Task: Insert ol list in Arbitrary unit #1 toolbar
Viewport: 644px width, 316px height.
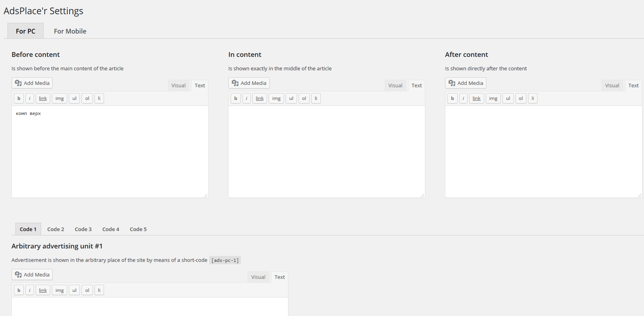Action: 87,290
